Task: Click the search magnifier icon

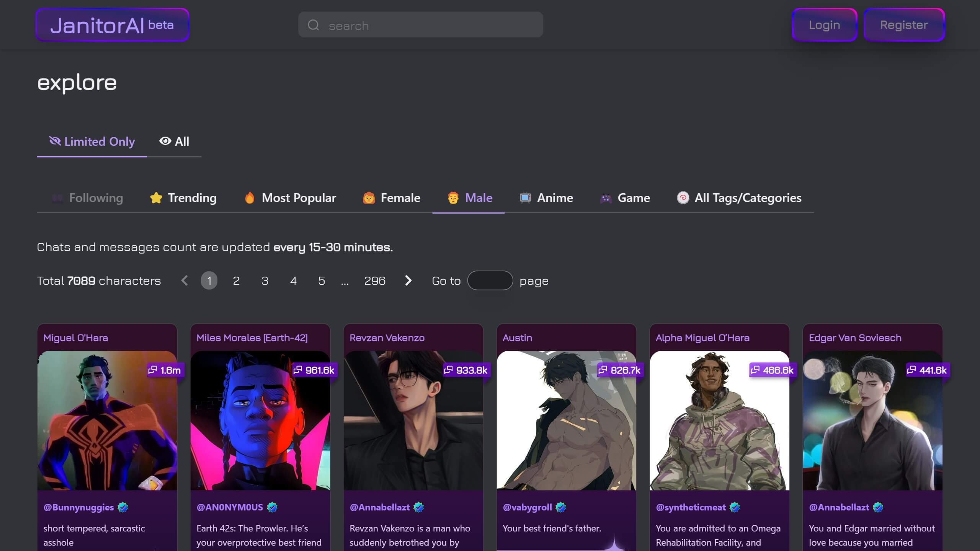Action: [313, 25]
